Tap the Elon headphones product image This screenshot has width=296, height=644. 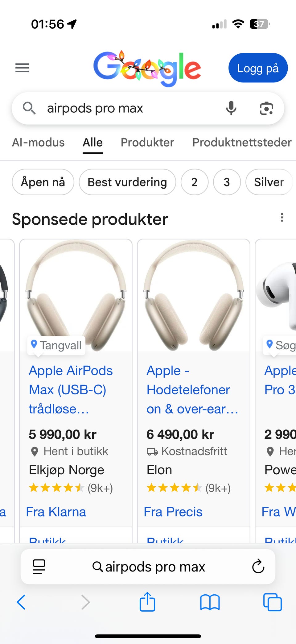point(194,296)
